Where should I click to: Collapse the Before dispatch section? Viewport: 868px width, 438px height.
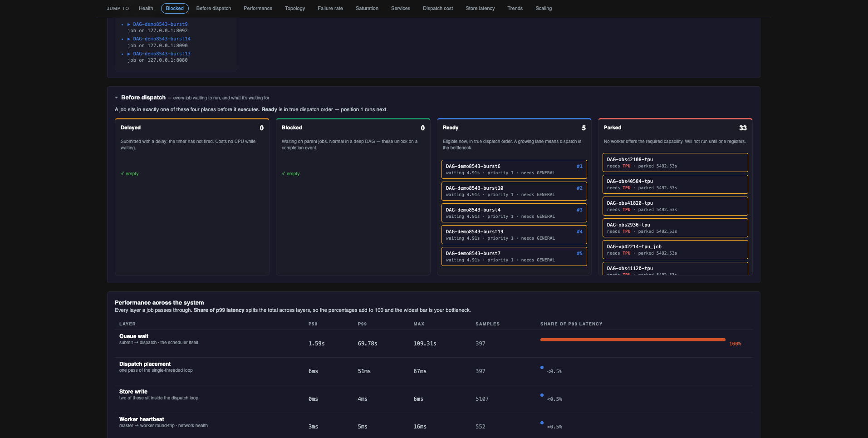pyautogui.click(x=117, y=98)
